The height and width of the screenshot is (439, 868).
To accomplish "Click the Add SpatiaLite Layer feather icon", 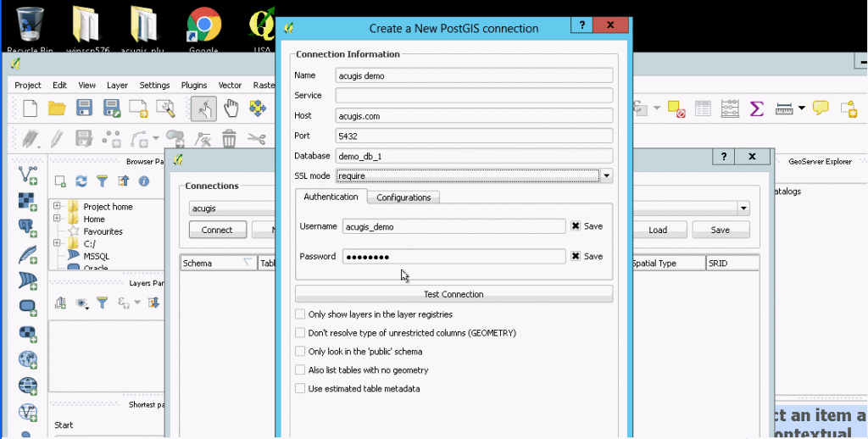I will (x=28, y=254).
